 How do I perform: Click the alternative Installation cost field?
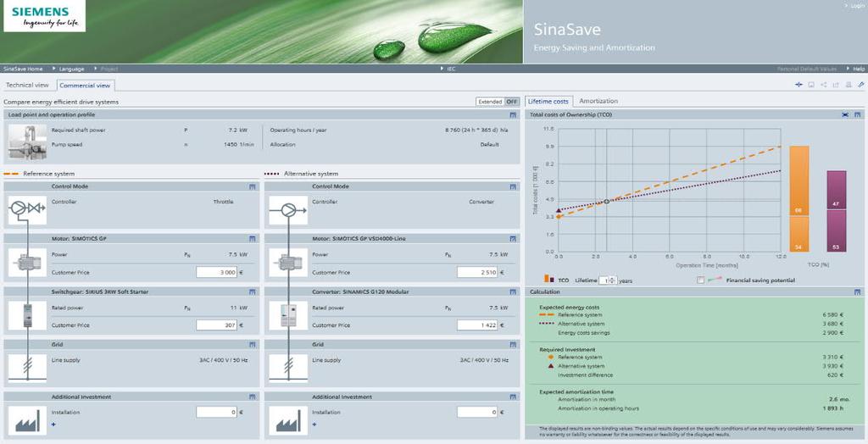478,412
